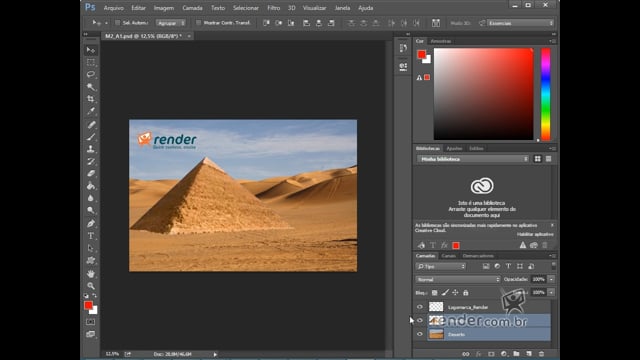Image resolution: width=640 pixels, height=360 pixels.
Task: Select the Magic Wand selection tool
Action: point(91,87)
